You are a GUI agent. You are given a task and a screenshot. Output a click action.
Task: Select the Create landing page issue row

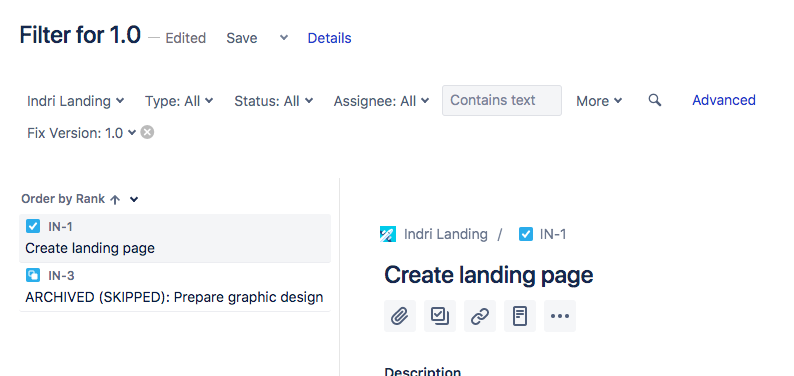coord(175,238)
